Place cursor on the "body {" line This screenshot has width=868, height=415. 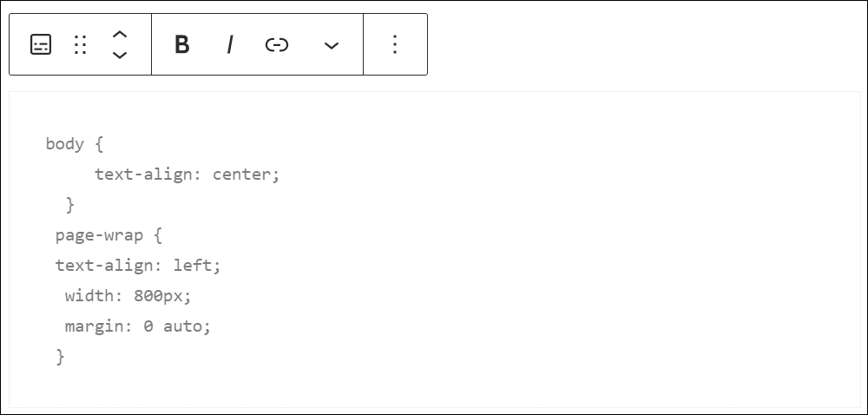pos(74,144)
